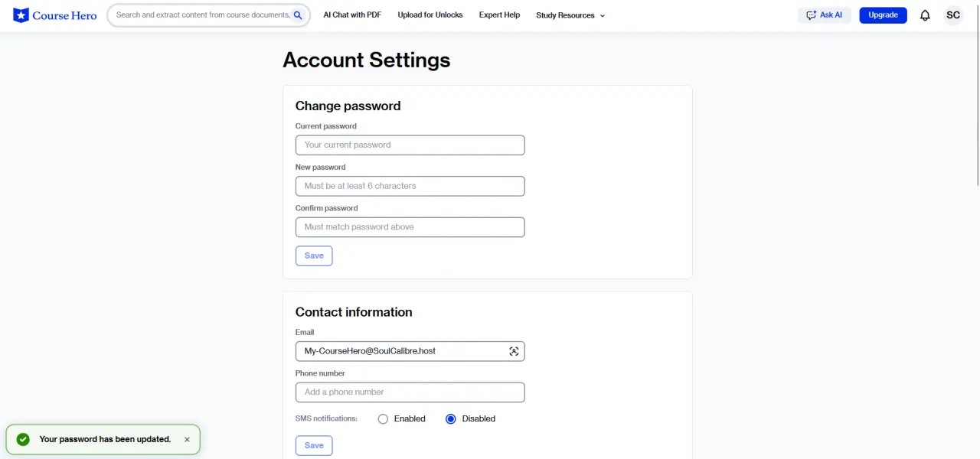
Task: Open Upload for Unlocks menu item
Action: (430, 15)
